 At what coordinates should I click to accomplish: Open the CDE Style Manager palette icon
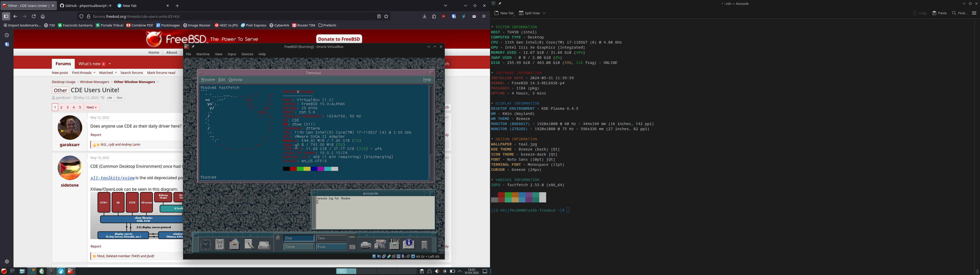coord(380,245)
